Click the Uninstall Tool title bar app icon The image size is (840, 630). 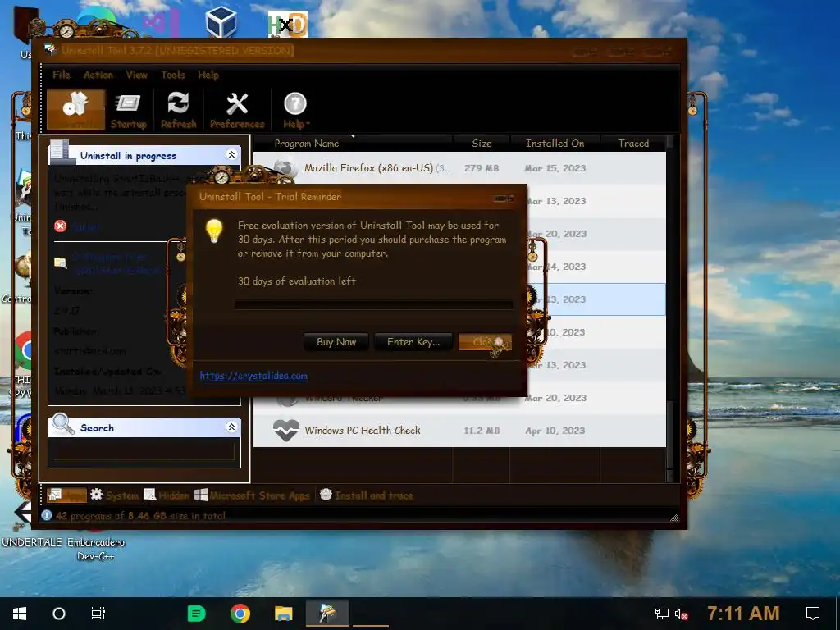pyautogui.click(x=50, y=50)
